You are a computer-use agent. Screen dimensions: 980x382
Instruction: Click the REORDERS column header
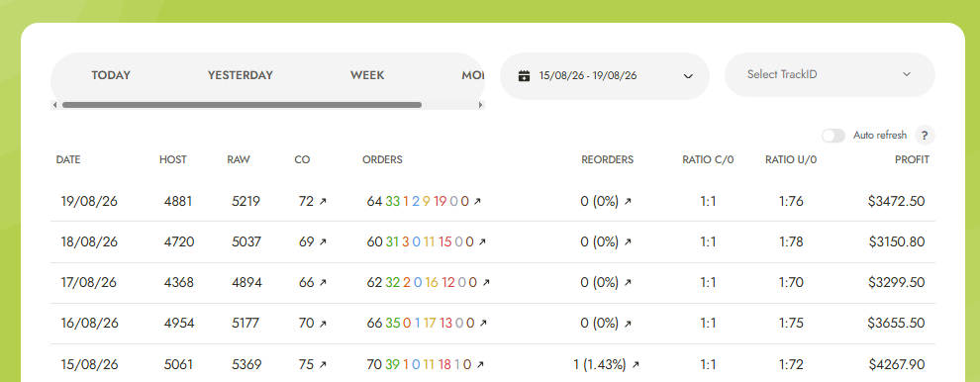click(607, 159)
